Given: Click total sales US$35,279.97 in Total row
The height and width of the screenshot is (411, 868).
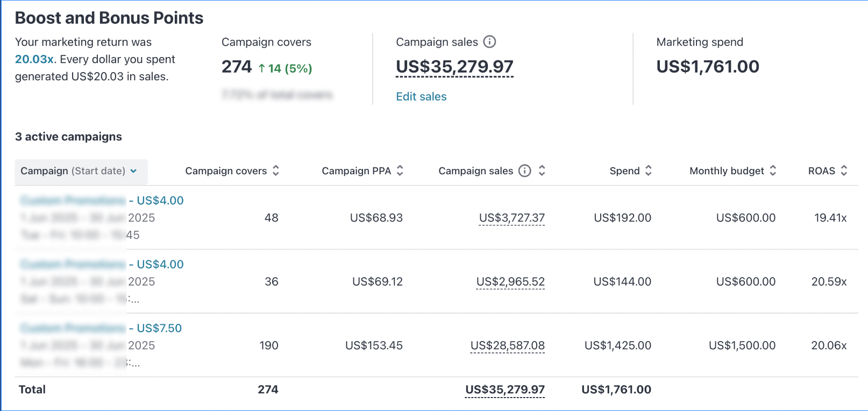Looking at the screenshot, I should (504, 389).
